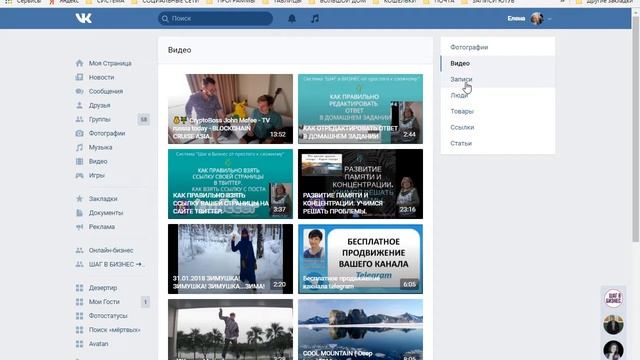Play the Зимушка snow video
Viewport: 640px width, 360px height.
tap(230, 259)
